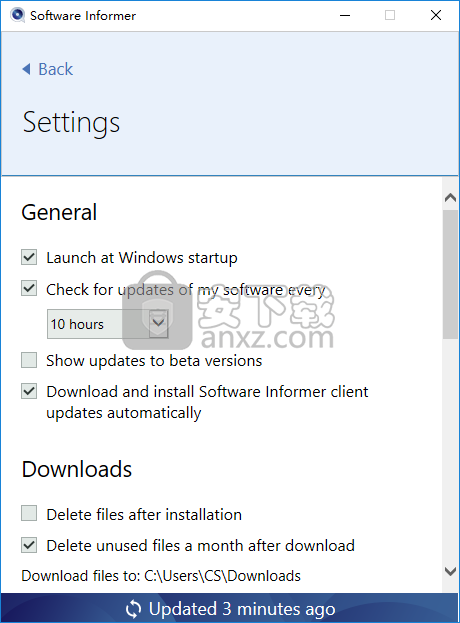Click the scrollbar down arrow
The image size is (460, 623).
(x=450, y=571)
